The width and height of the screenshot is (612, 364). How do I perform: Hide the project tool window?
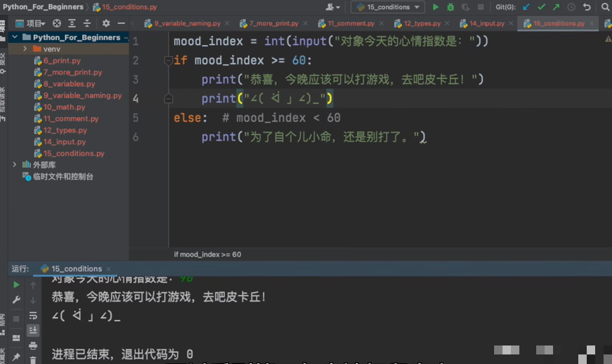pyautogui.click(x=121, y=24)
